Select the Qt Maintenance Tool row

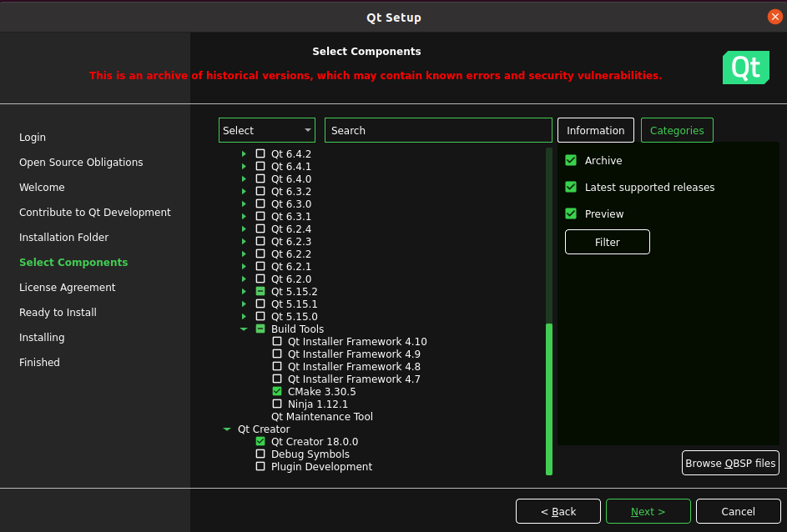(x=321, y=417)
